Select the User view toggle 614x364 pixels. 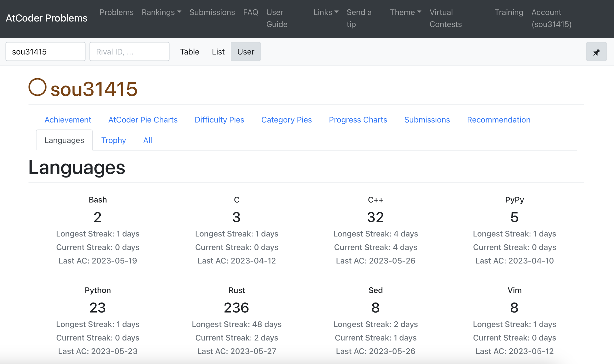245,52
